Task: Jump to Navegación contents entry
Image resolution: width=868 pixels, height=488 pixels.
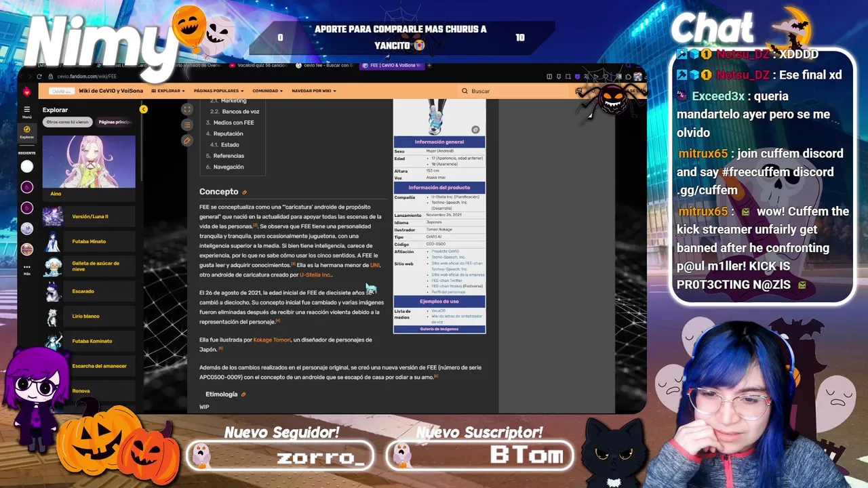Action: coord(229,167)
